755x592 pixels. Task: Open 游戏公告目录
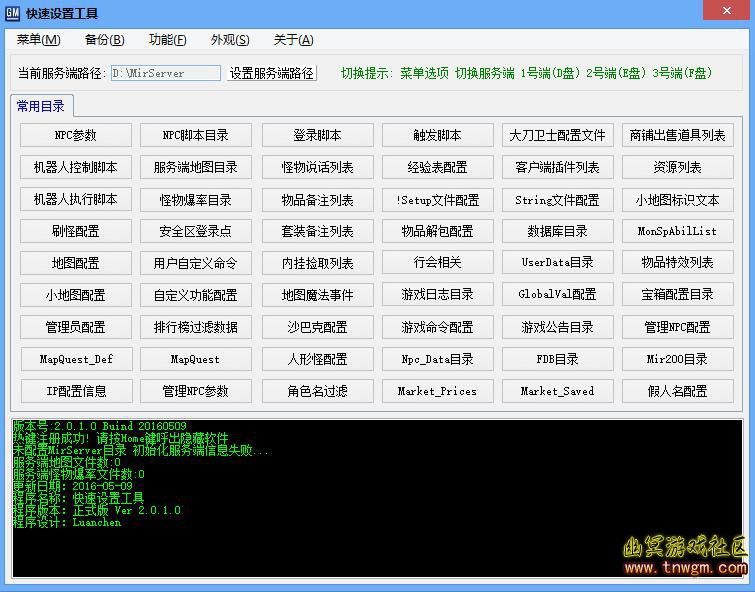[558, 327]
